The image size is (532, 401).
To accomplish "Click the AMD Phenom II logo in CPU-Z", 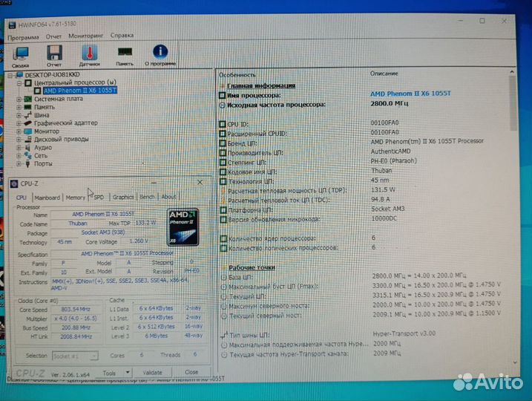I will (183, 226).
